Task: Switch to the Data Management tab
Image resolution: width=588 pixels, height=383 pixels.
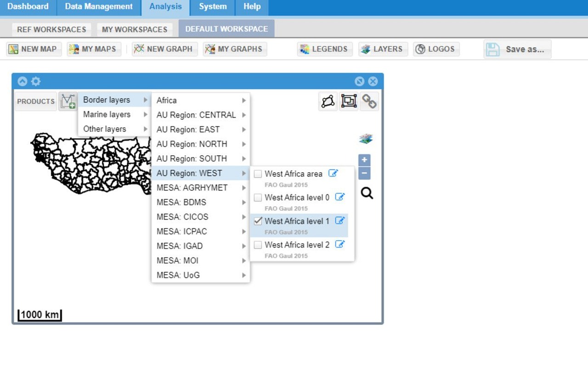Action: 99,7
